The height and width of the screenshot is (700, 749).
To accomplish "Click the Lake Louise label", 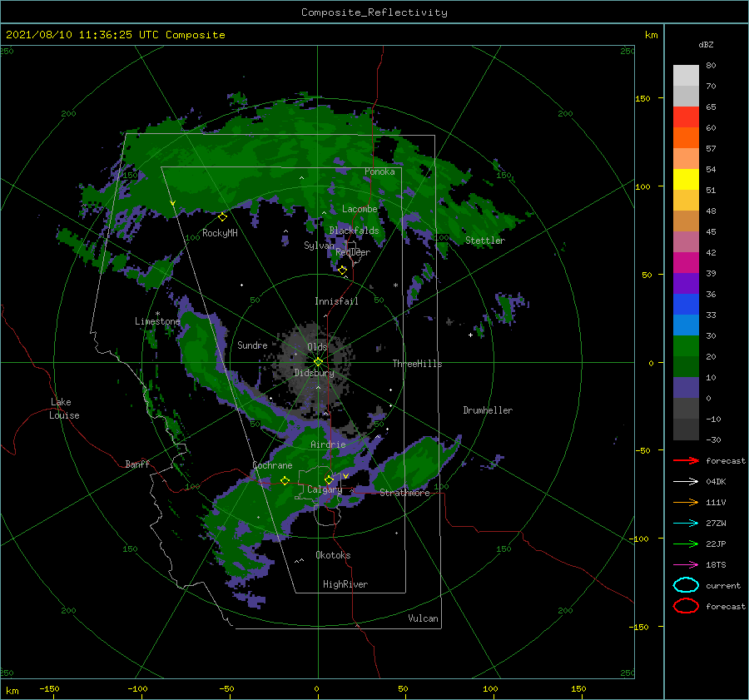I will pos(64,409).
